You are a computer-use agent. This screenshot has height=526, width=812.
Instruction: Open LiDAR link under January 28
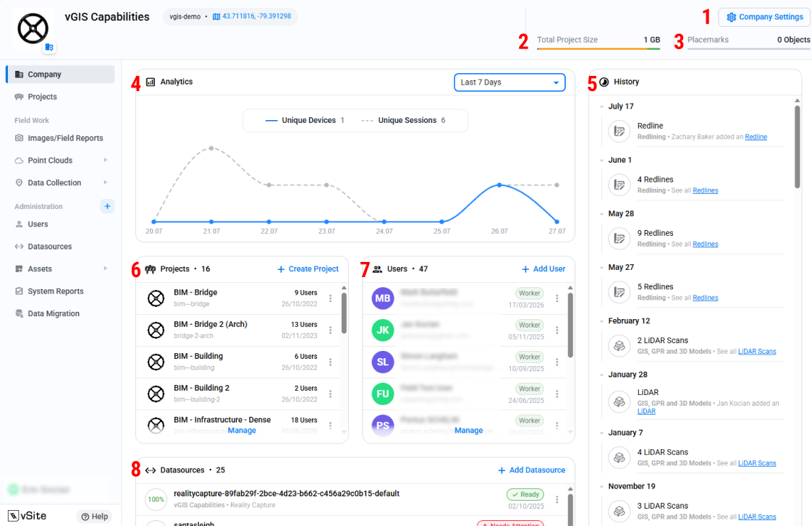pyautogui.click(x=646, y=411)
